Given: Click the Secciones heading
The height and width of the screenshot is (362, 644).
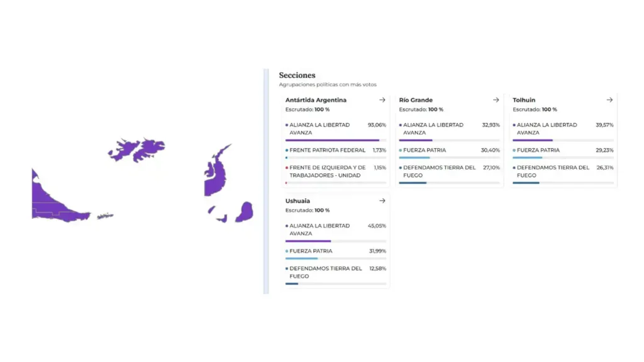Looking at the screenshot, I should [x=297, y=75].
